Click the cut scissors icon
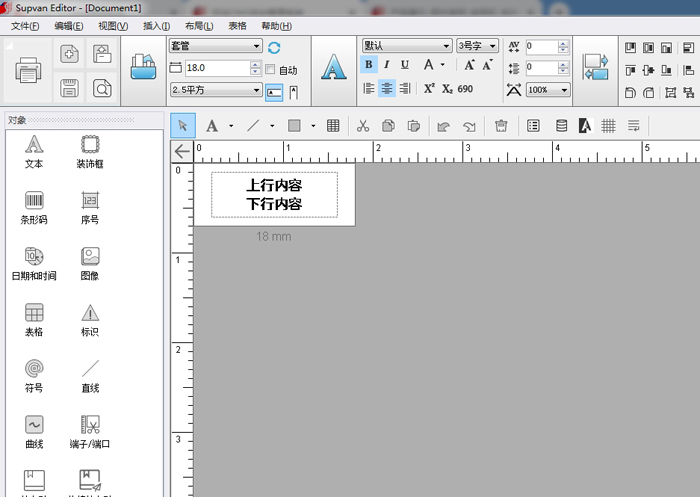This screenshot has height=497, width=700. [363, 126]
